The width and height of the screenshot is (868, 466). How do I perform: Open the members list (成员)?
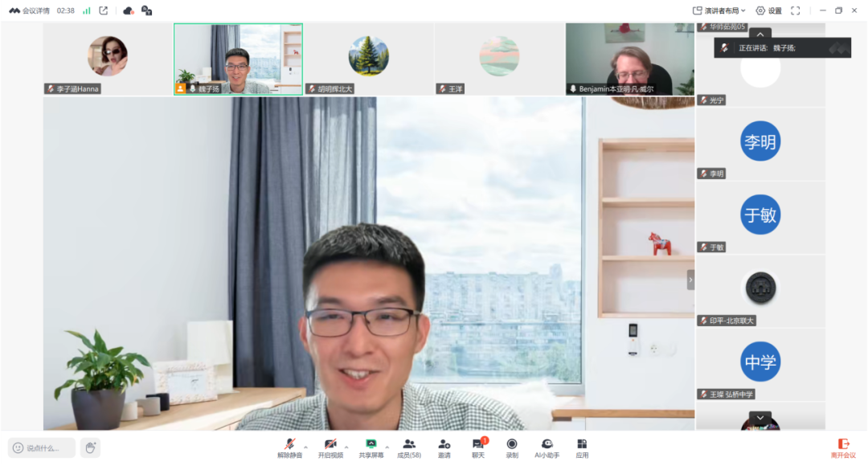408,448
